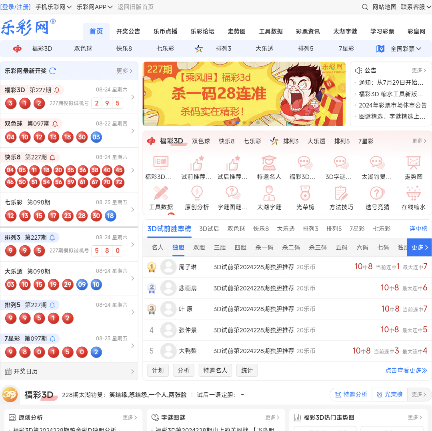Click the 全国彩票 map icon
This screenshot has width=432, height=431.
click(x=380, y=49)
